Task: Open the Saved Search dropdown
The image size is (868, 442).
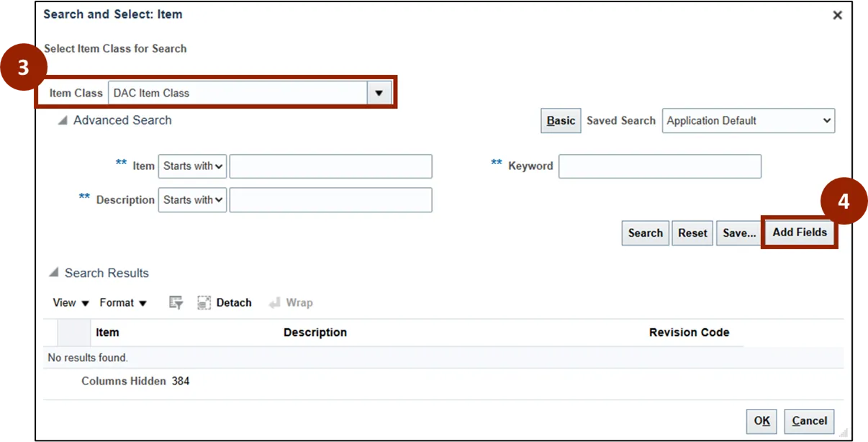Action: click(x=748, y=121)
